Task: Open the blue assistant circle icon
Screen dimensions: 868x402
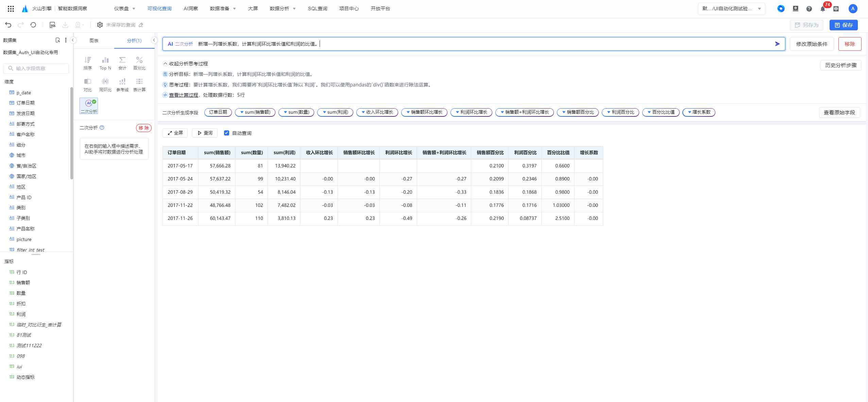Action: click(781, 9)
